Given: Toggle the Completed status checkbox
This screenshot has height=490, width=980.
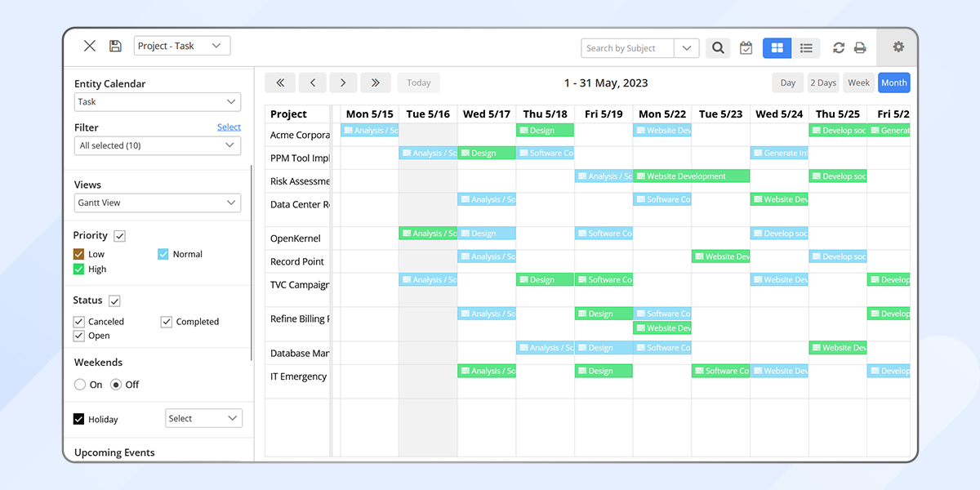Looking at the screenshot, I should pyautogui.click(x=167, y=322).
